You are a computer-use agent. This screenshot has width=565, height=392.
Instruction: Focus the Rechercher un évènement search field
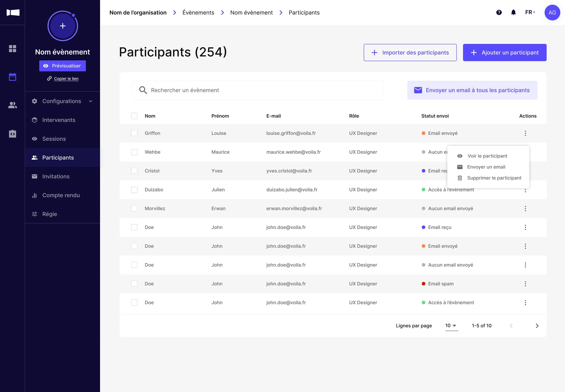click(258, 90)
